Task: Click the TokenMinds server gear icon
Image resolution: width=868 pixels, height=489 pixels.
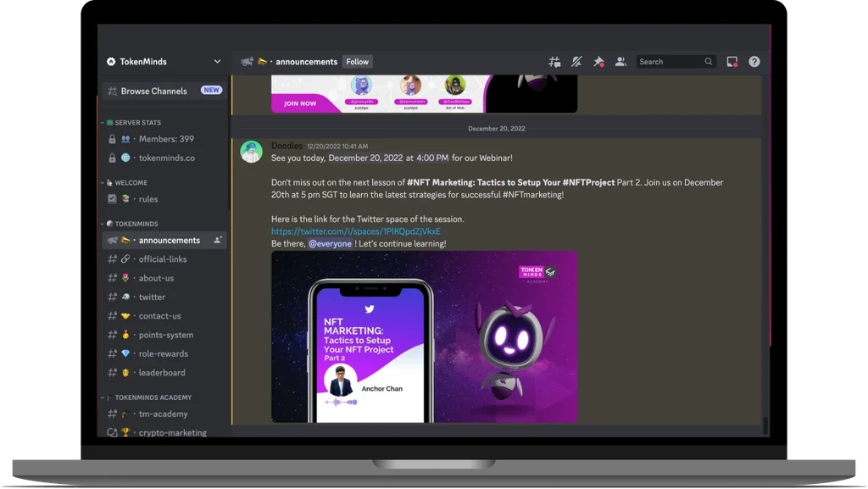Action: coord(111,62)
